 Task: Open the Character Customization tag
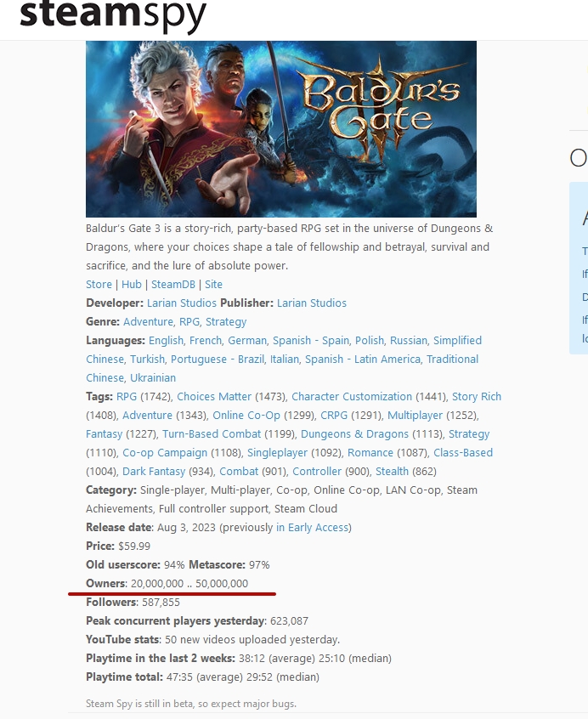click(352, 397)
